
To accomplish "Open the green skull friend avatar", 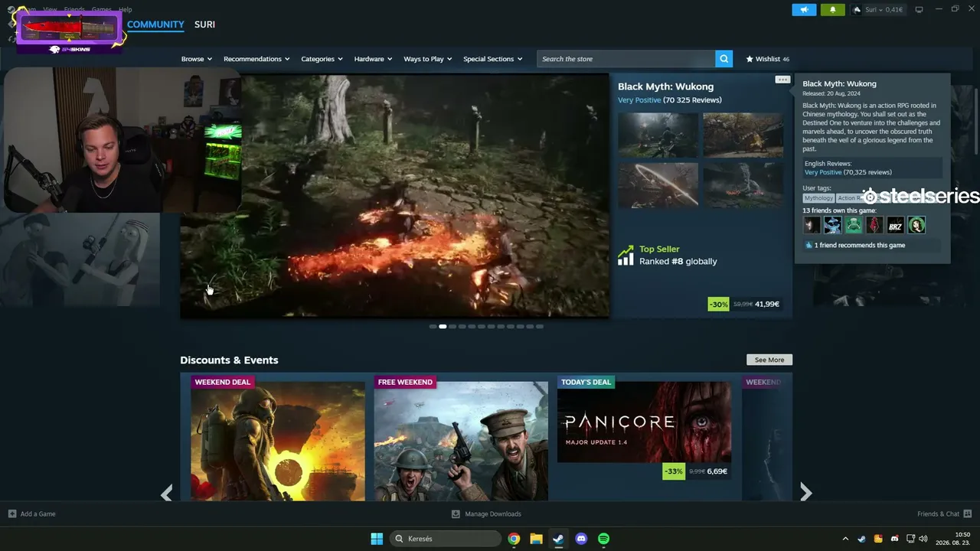I will point(854,225).
